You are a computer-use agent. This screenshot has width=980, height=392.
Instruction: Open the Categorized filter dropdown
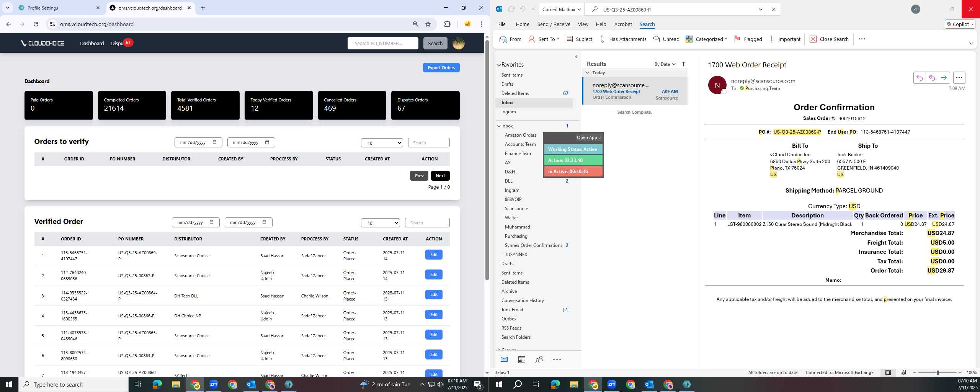(726, 39)
